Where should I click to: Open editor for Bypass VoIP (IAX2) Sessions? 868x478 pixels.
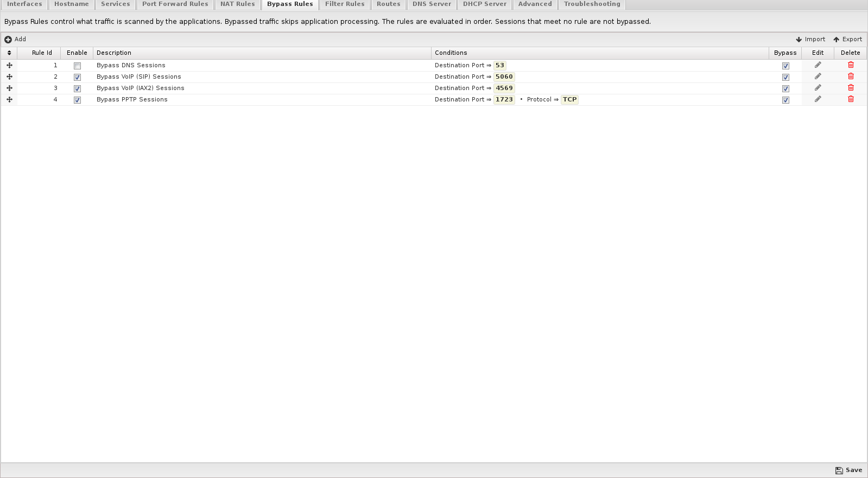[x=818, y=88]
